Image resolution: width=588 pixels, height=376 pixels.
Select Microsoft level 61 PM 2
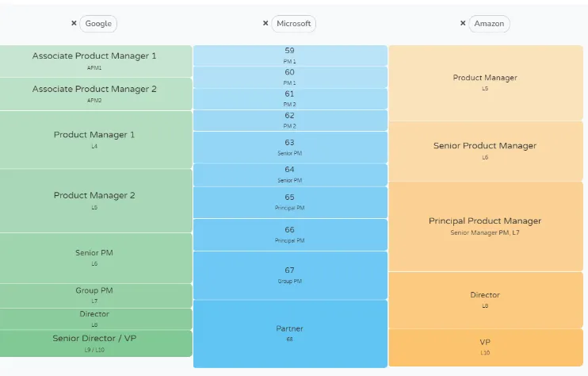pos(290,98)
